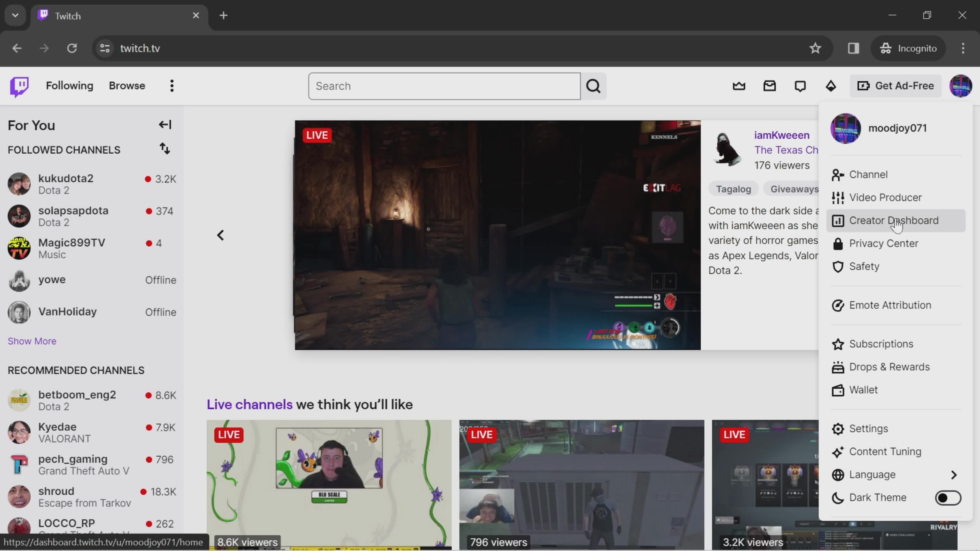Go to previous carousel stream arrow

point(221,235)
